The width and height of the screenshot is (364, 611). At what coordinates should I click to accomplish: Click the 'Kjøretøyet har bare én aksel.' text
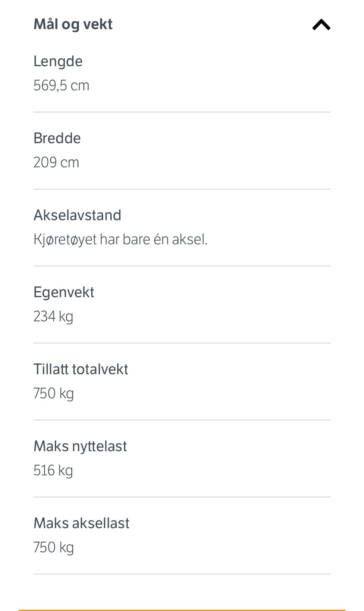click(x=121, y=239)
